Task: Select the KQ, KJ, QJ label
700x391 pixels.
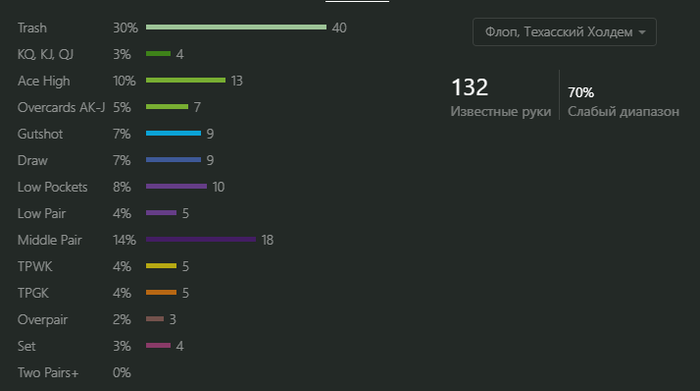Action: click(x=45, y=54)
